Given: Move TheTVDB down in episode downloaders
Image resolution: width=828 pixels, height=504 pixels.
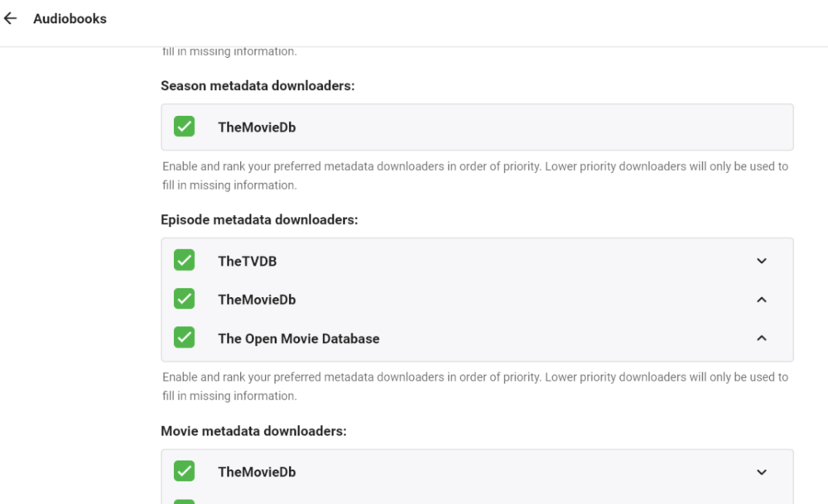Looking at the screenshot, I should click(762, 261).
